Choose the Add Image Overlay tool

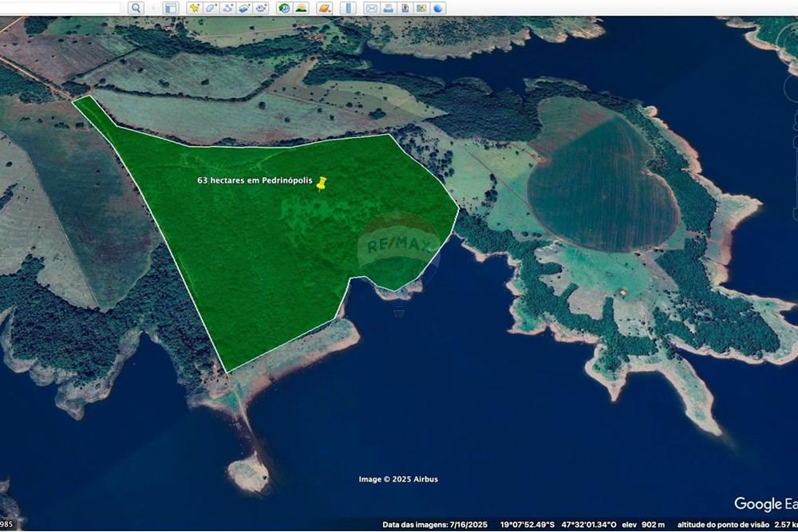[x=245, y=8]
